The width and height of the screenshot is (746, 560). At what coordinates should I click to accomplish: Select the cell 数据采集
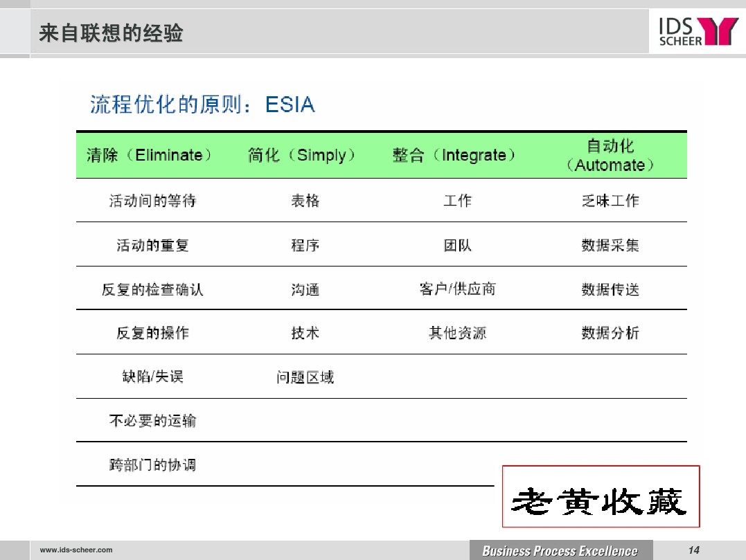pos(610,245)
